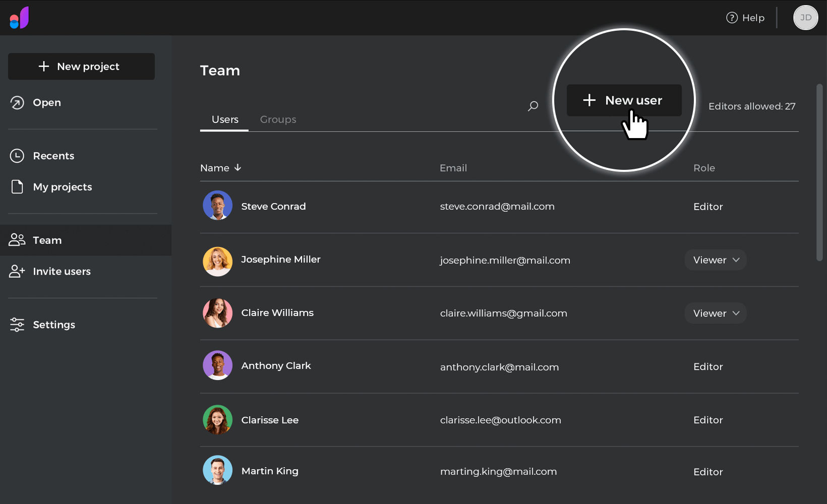Image resolution: width=827 pixels, height=504 pixels.
Task: Click the Open arrow icon in sidebar
Action: point(17,103)
